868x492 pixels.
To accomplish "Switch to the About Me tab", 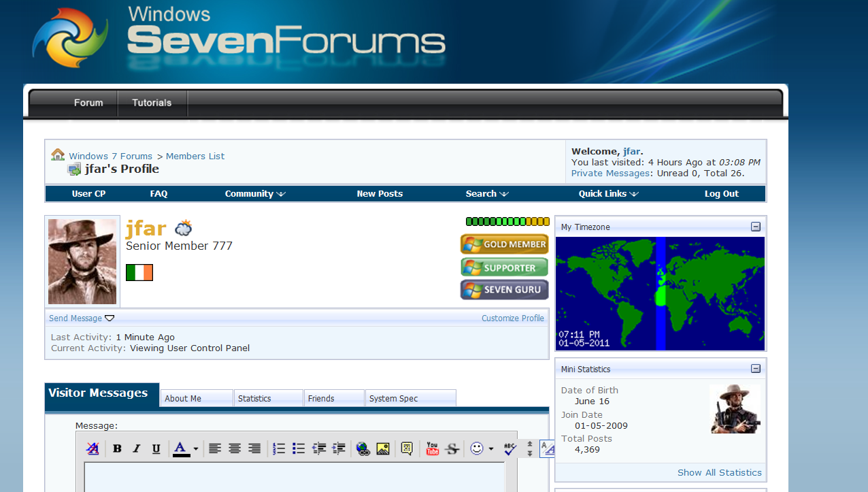I will tap(197, 398).
